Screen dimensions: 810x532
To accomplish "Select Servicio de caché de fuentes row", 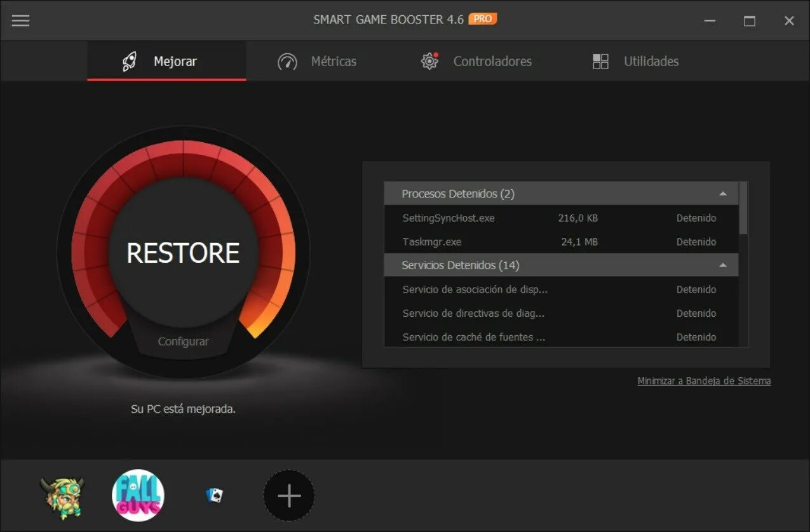I will pos(561,336).
